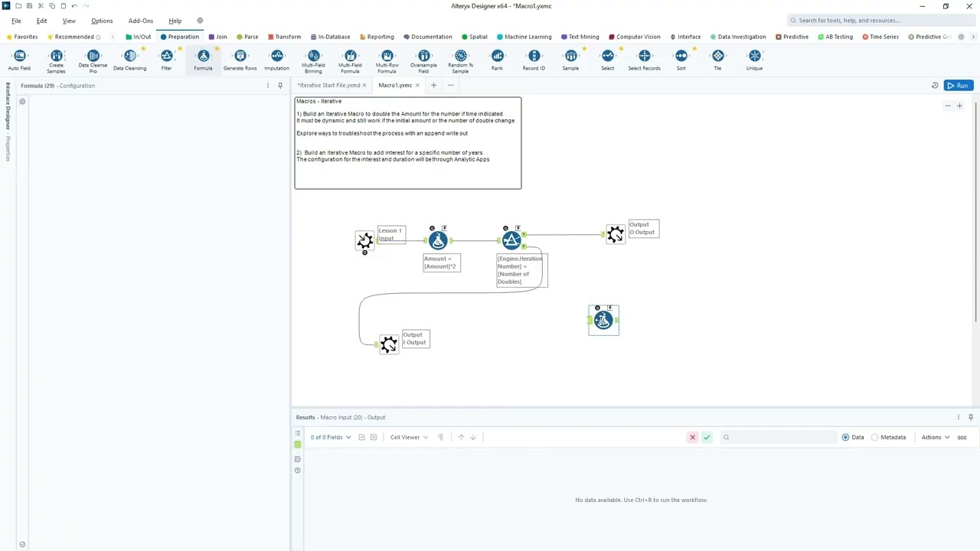
Task: Switch to the In/Out tool category
Action: coord(139,37)
